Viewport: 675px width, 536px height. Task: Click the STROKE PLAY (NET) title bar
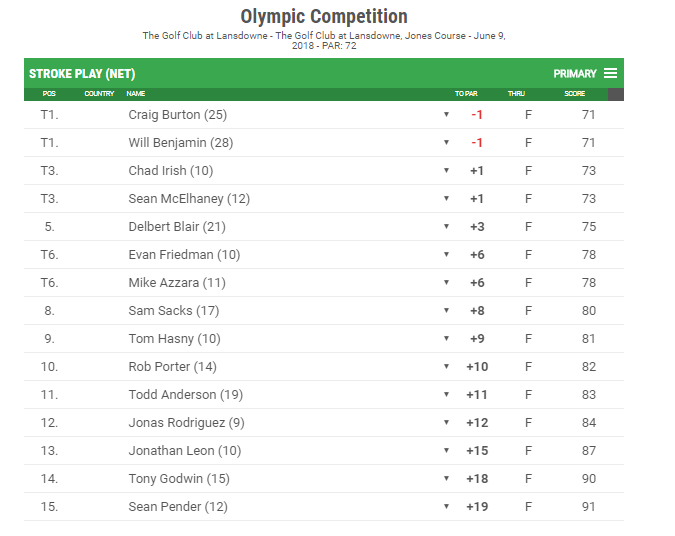[x=324, y=73]
